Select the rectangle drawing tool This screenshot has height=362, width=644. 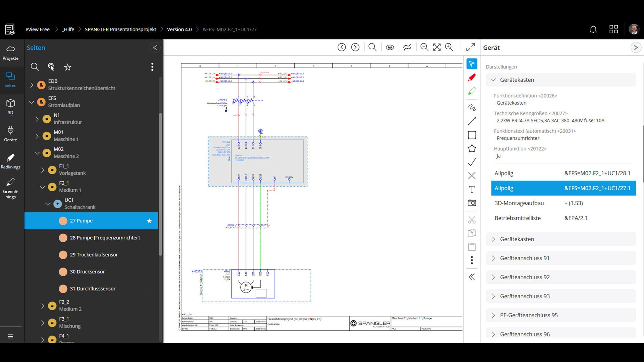(x=472, y=135)
